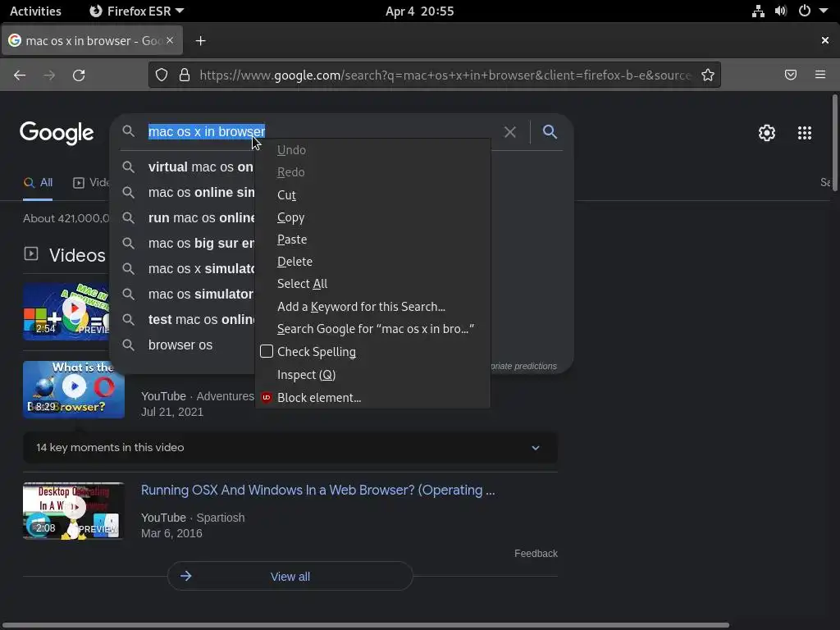The image size is (840, 630).
Task: Open Running OSX And Windows video link
Action: pyautogui.click(x=317, y=491)
